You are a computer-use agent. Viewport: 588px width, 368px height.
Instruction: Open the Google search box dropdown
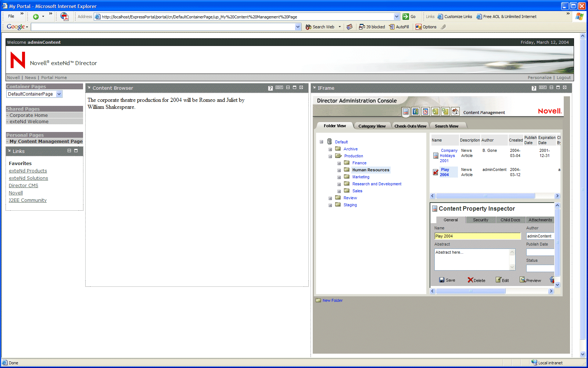point(298,27)
